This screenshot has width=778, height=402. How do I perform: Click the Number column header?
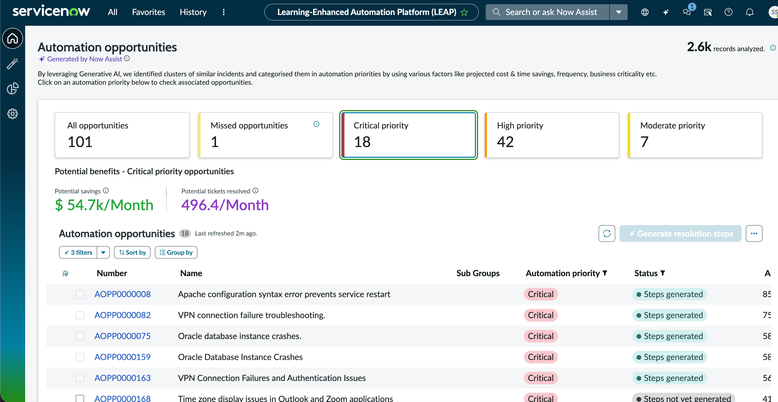[x=112, y=273]
